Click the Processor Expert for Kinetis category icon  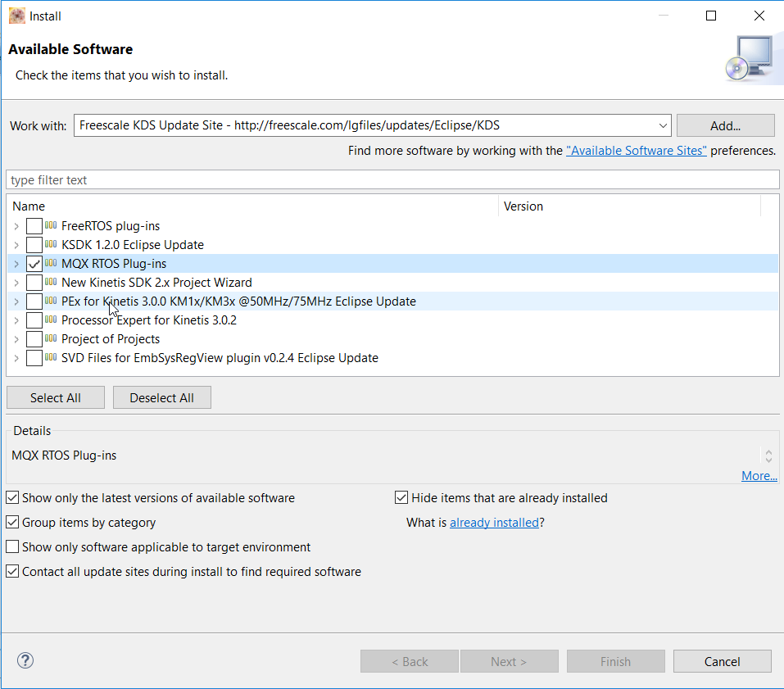click(x=51, y=320)
